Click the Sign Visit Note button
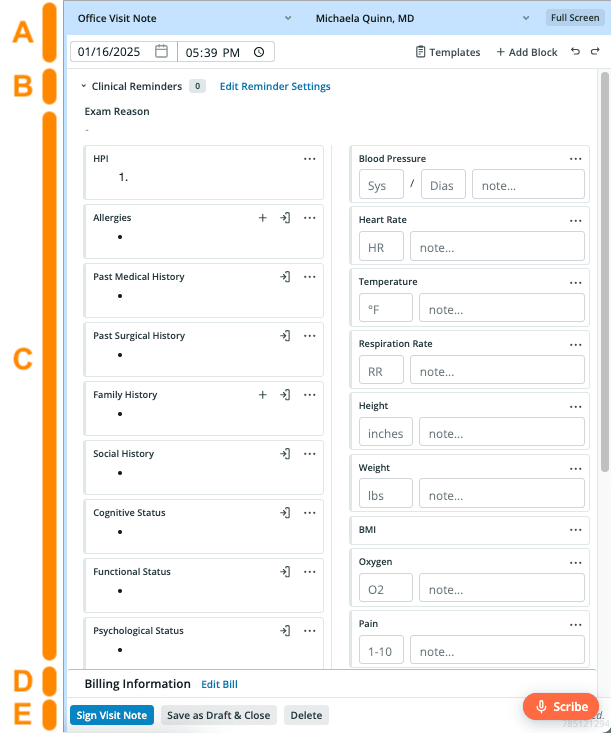Image resolution: width=611 pixels, height=733 pixels. pyautogui.click(x=112, y=715)
